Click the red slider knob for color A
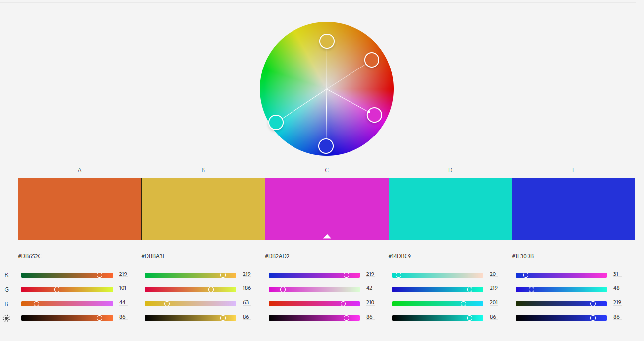This screenshot has height=341, width=644. 99,275
